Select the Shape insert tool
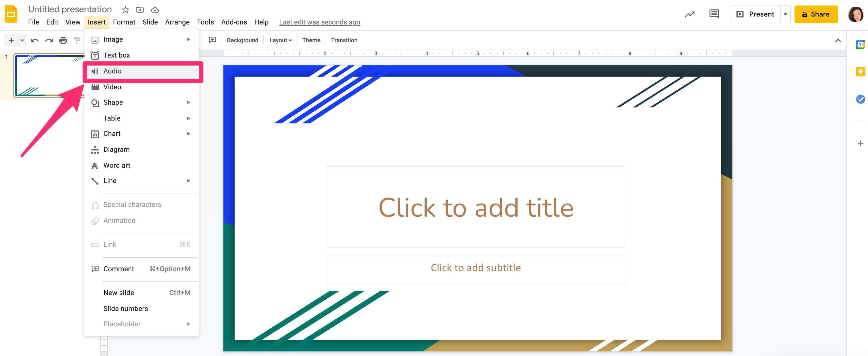868x356 pixels. coord(113,103)
